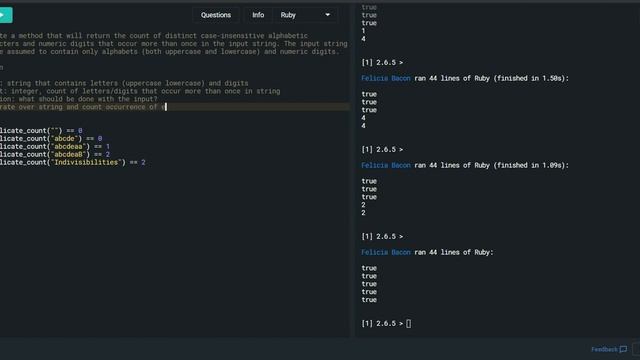Click the line 'string that contains letters'
Image resolution: width=640 pixels, height=360 pixels.
pos(124,83)
